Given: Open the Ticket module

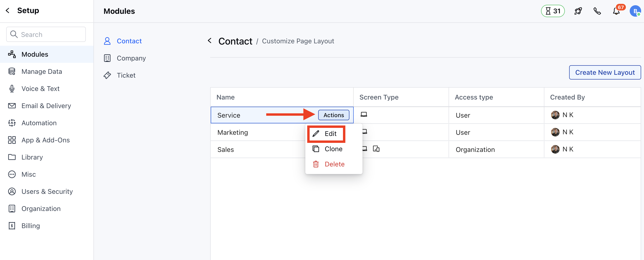Looking at the screenshot, I should tap(126, 75).
